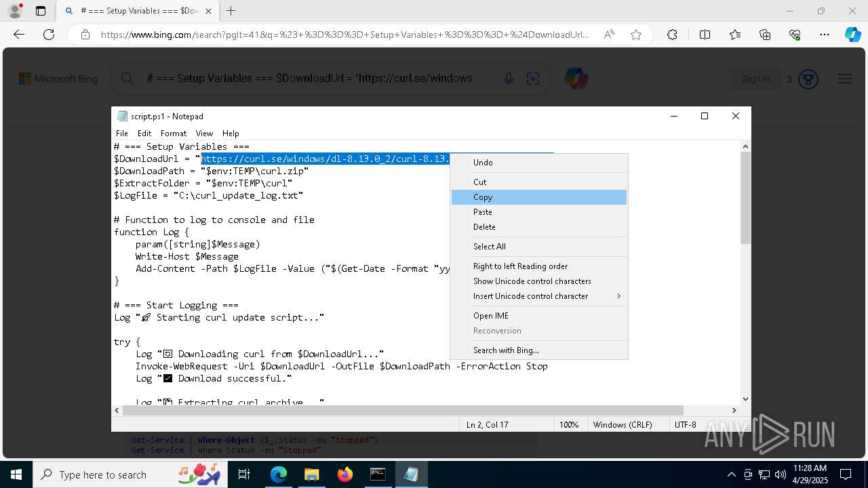Viewport: 868px width, 488px height.
Task: Choose Undo in context menu
Action: click(x=539, y=163)
